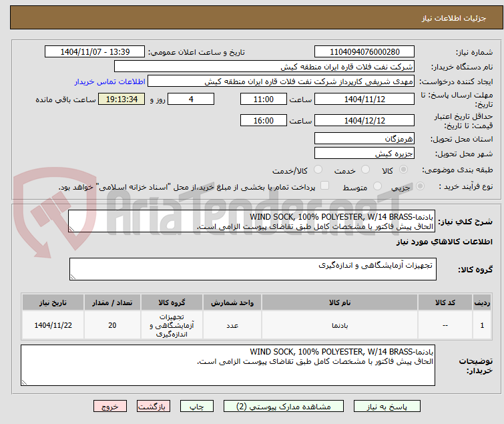504x424 pixels.
Task: Click the بازگشت back button
Action: point(154,407)
